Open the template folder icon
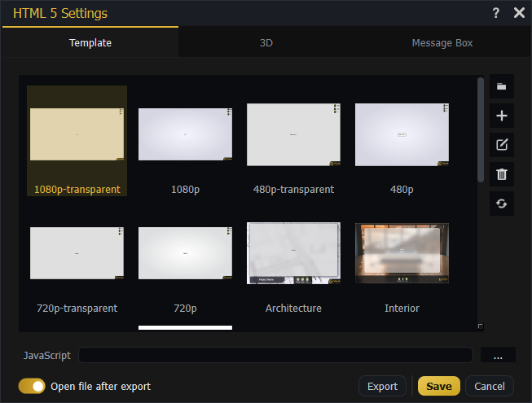Image resolution: width=532 pixels, height=403 pixels. pos(502,86)
